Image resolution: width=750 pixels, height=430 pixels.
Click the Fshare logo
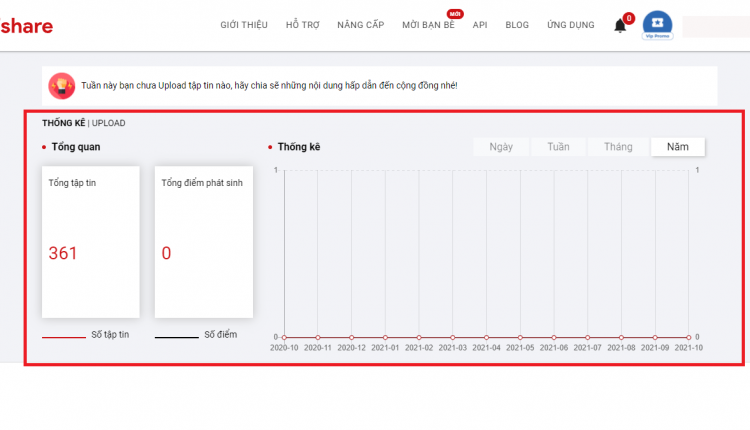(26, 26)
